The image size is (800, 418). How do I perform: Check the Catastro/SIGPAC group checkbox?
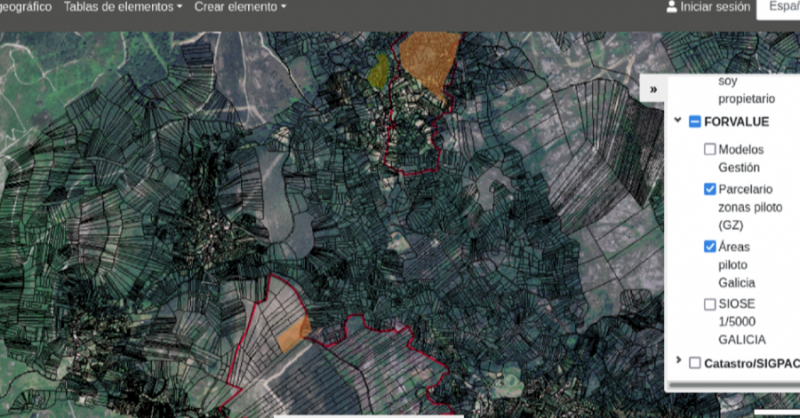tap(694, 363)
